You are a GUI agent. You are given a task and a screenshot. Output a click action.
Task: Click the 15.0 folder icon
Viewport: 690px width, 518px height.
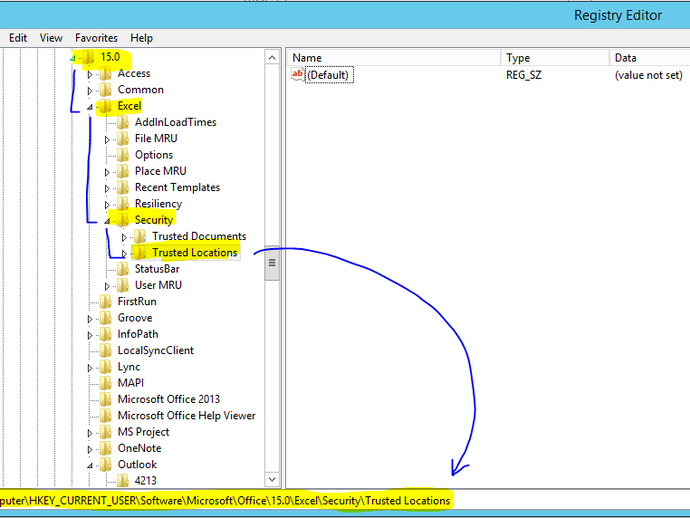coord(88,57)
